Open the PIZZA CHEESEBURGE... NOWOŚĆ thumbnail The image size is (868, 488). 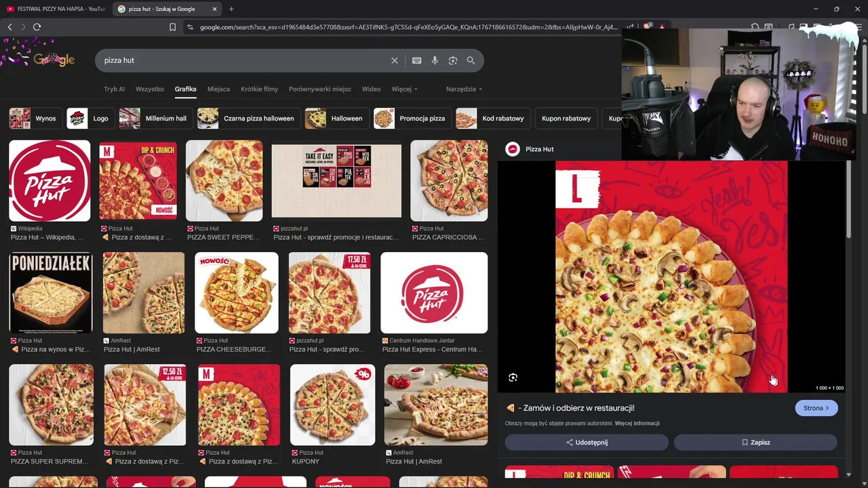pyautogui.click(x=237, y=293)
